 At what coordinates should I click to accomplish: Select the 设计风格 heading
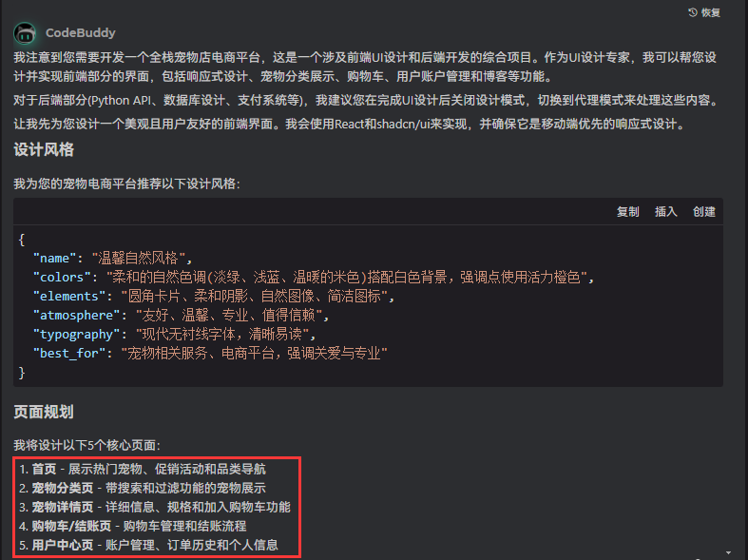click(44, 150)
